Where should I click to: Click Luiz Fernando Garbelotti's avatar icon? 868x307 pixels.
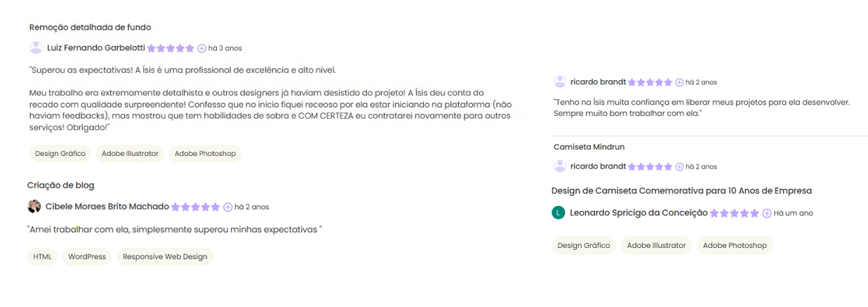pyautogui.click(x=36, y=48)
